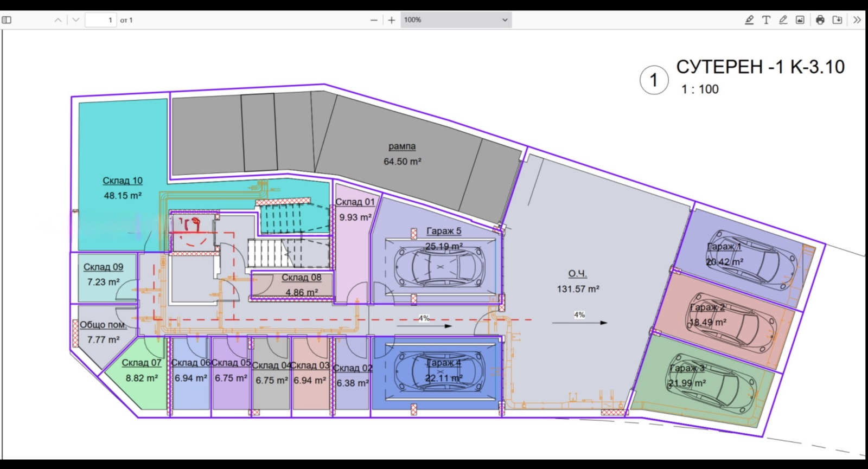The image size is (868, 469).
Task: Click the Склад 10 room label
Action: (x=123, y=181)
